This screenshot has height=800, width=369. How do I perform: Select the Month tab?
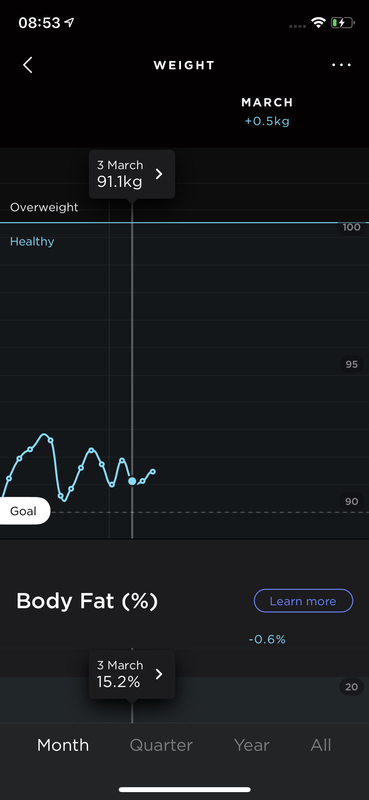tap(63, 745)
